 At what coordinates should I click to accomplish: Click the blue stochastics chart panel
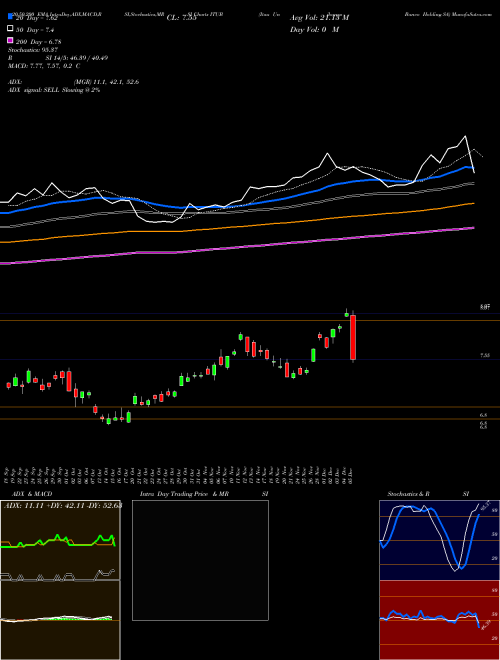(x=439, y=540)
